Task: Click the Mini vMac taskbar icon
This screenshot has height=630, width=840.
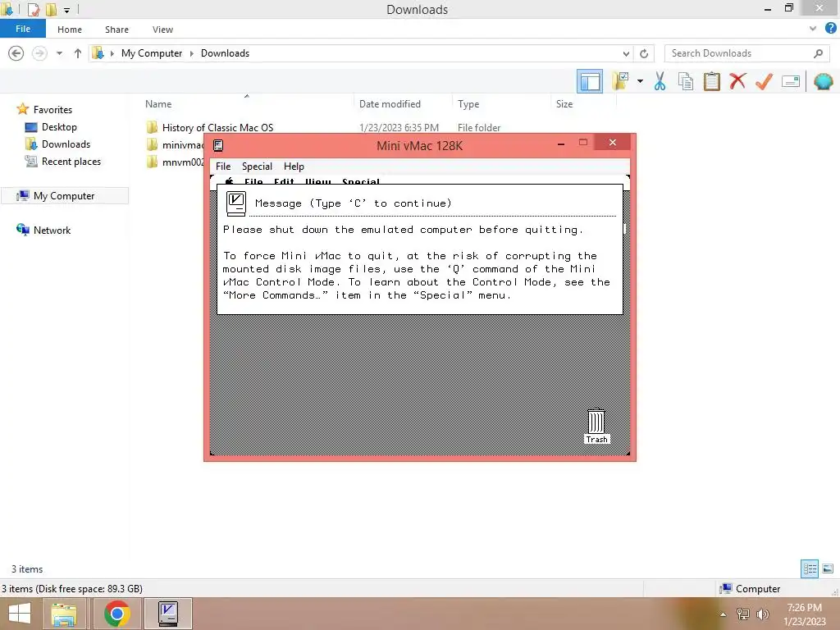Action: click(168, 614)
